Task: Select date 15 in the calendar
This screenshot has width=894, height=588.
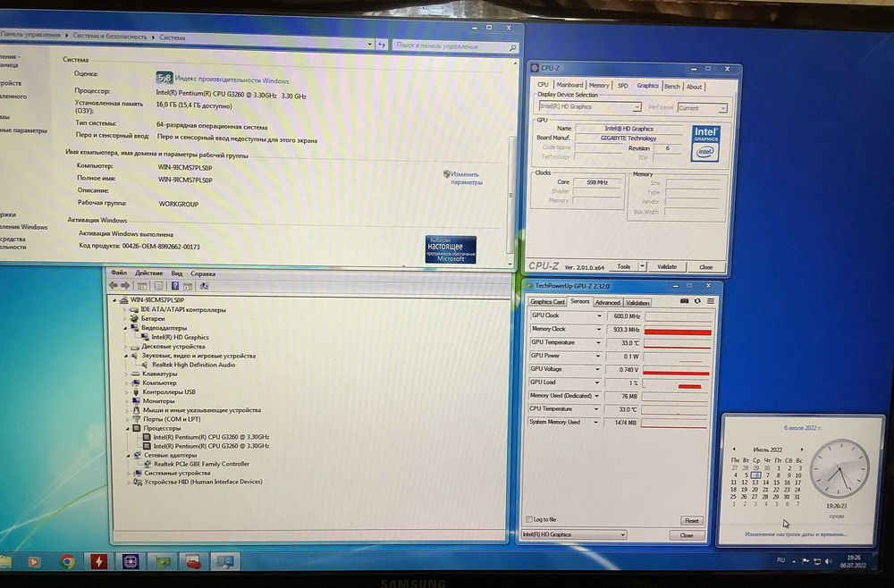Action: [x=776, y=483]
